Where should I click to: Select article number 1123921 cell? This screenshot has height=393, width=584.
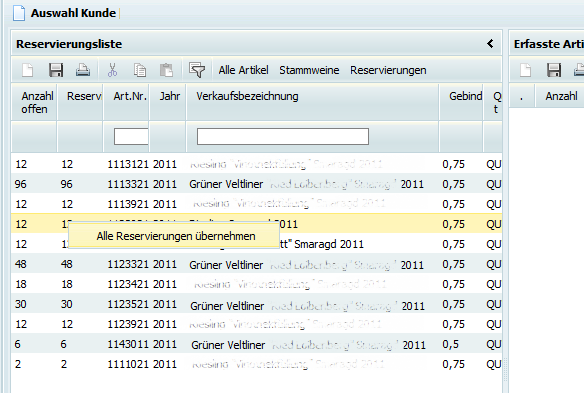point(128,324)
